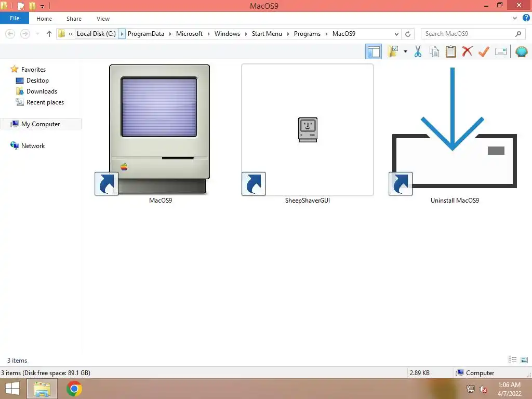Refresh the current folder
The width and height of the screenshot is (532, 399).
click(x=408, y=34)
